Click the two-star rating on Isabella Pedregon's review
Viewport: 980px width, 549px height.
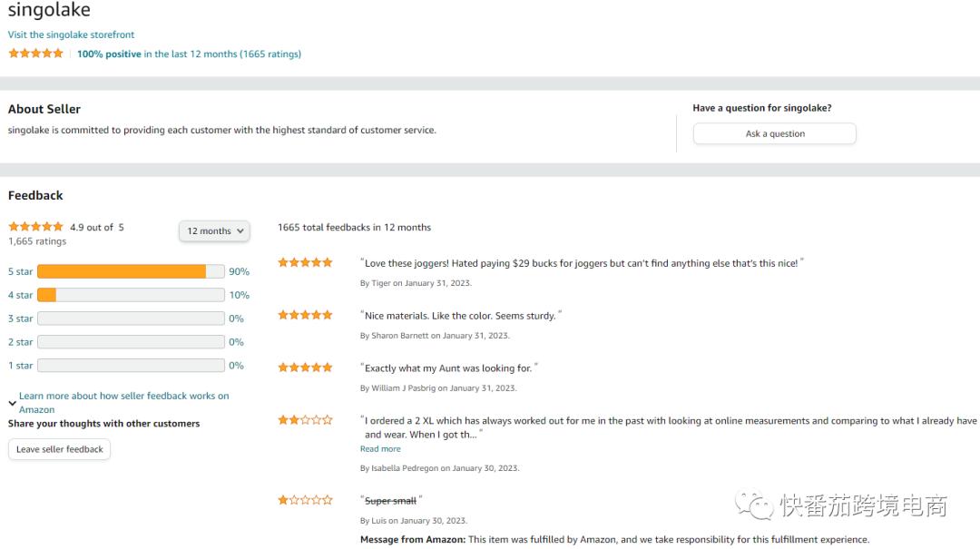pos(305,420)
